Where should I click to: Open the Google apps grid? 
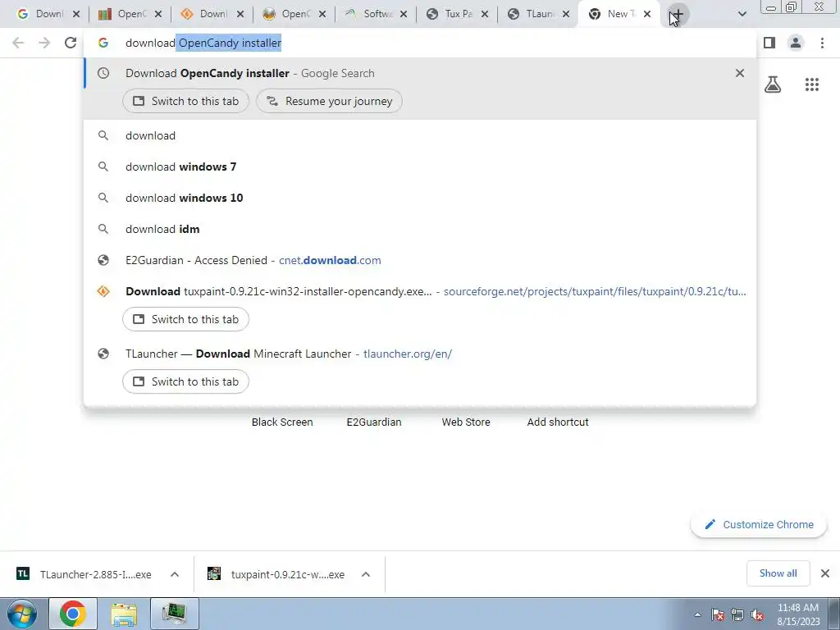(x=811, y=84)
